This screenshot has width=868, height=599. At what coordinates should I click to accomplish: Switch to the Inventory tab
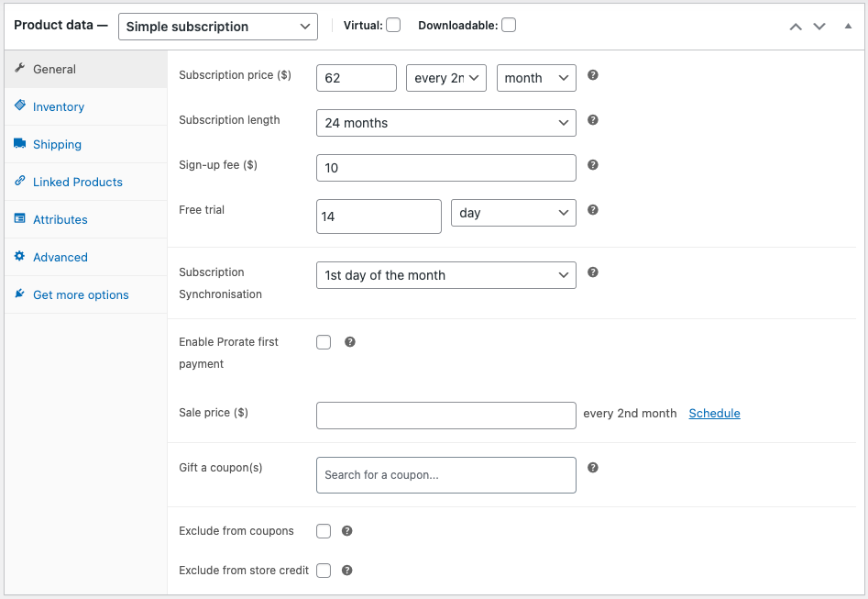coord(86,107)
